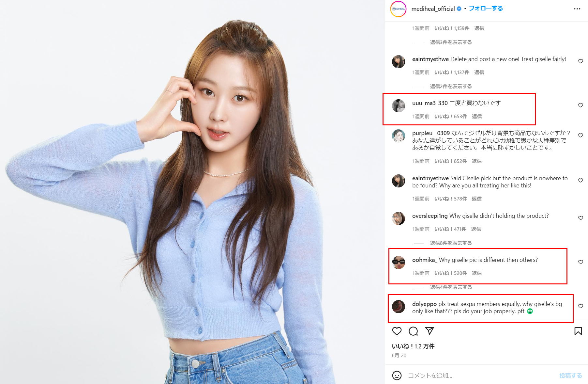Like uuu_ma3_330's comment
This screenshot has height=384, width=588.
pyautogui.click(x=580, y=105)
